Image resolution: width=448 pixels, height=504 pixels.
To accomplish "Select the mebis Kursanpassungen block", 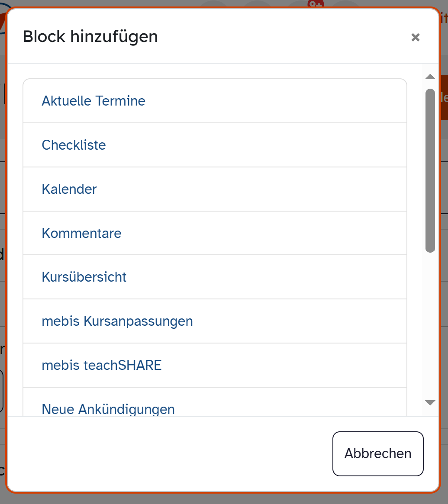I will tap(117, 321).
